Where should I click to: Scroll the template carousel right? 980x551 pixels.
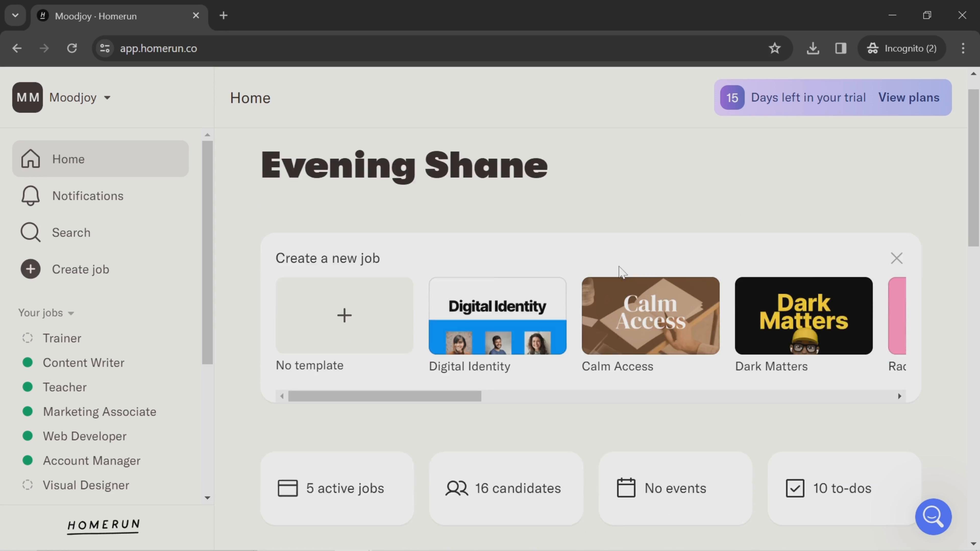900,396
